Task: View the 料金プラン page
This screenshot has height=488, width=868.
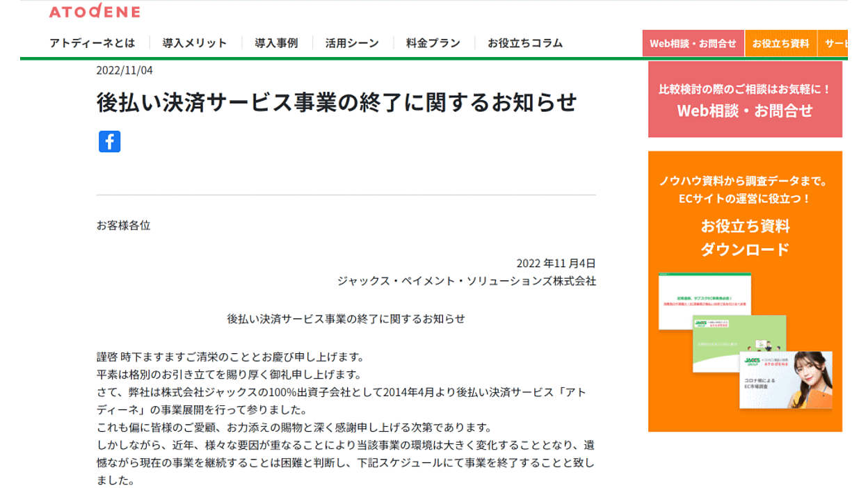Action: coord(433,43)
